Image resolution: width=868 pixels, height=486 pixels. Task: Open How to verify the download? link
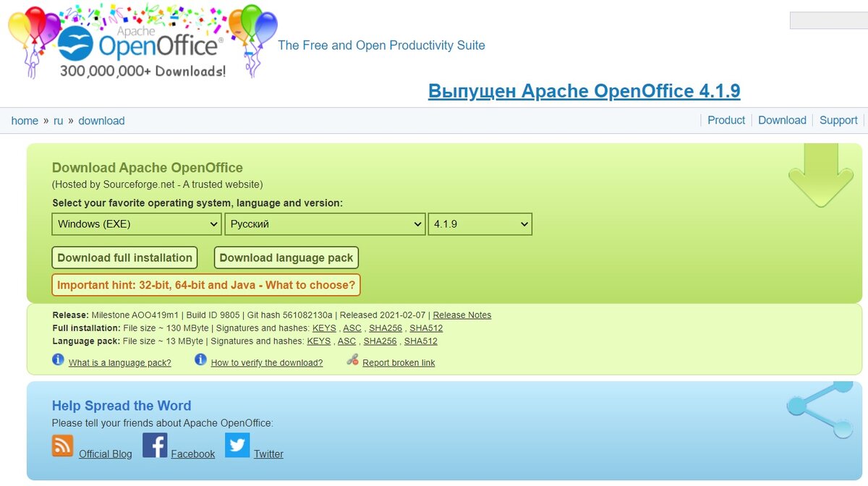tap(267, 363)
